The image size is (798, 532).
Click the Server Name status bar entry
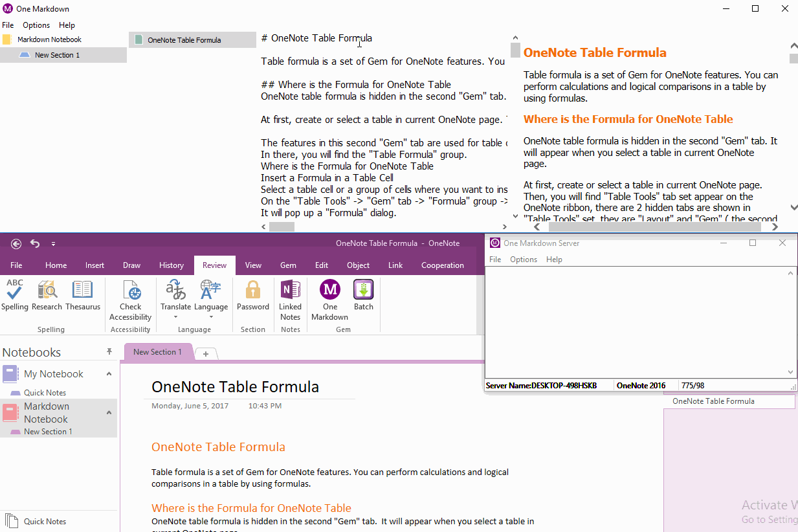[x=541, y=386]
